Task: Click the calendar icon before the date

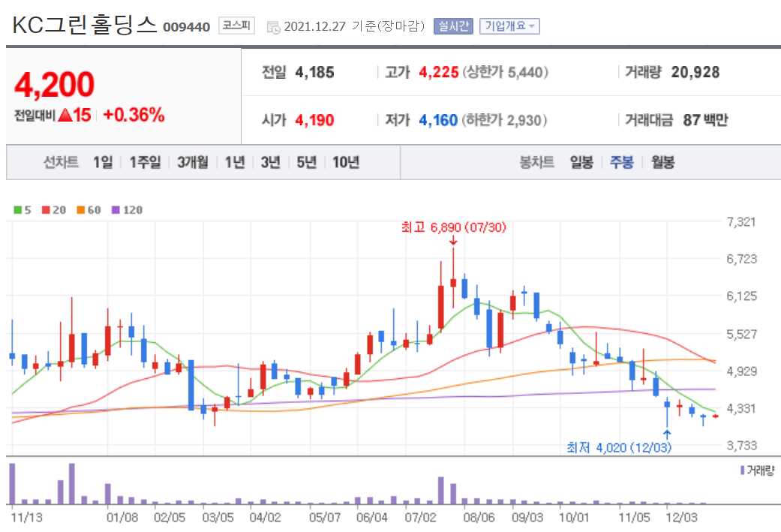Action: tap(273, 27)
